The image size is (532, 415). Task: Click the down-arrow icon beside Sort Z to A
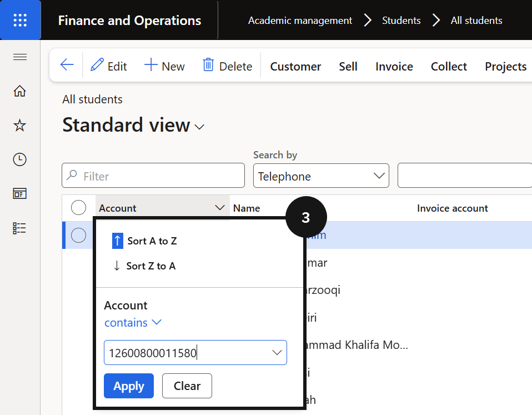coord(117,266)
